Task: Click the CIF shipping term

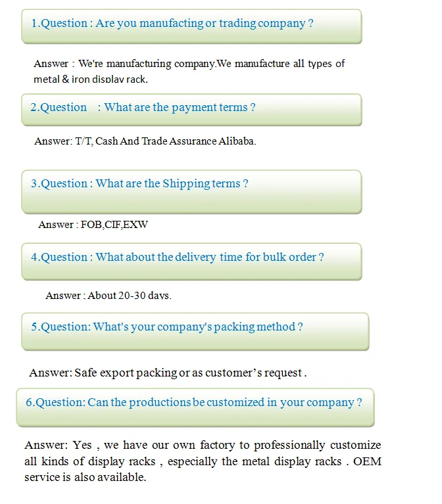Action: 113,225
